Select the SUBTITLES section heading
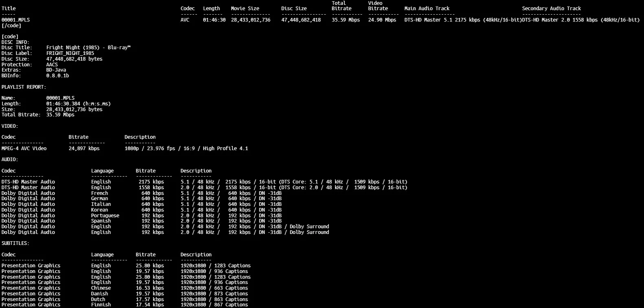Viewport: 644px width, 308px height. [15, 243]
